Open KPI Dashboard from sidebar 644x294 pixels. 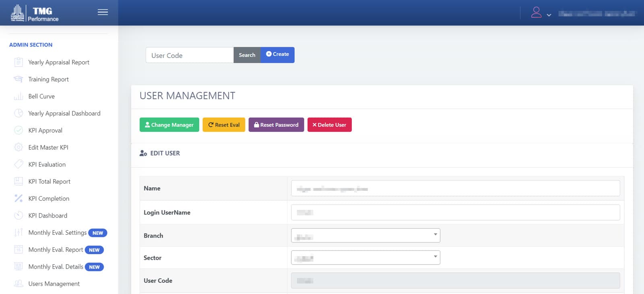tap(48, 215)
